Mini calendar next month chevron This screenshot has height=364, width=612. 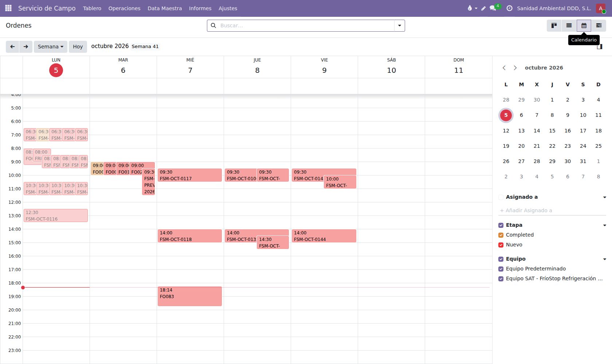pyautogui.click(x=515, y=68)
